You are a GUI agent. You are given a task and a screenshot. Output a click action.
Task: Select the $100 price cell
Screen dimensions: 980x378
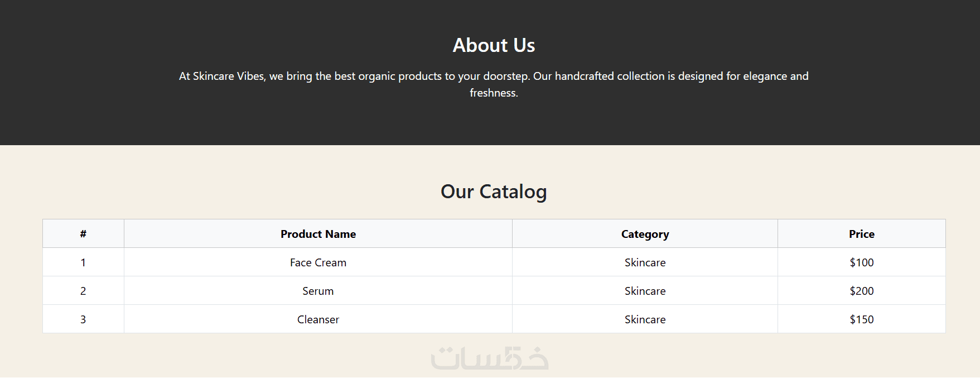[x=861, y=262]
